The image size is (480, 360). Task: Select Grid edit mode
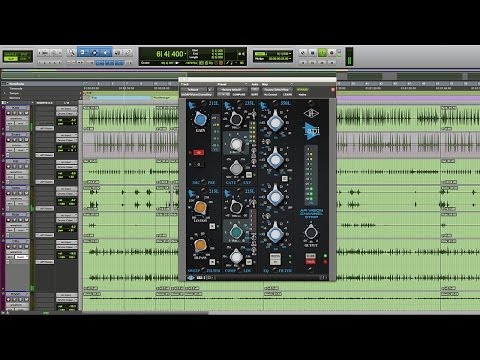click(24, 59)
